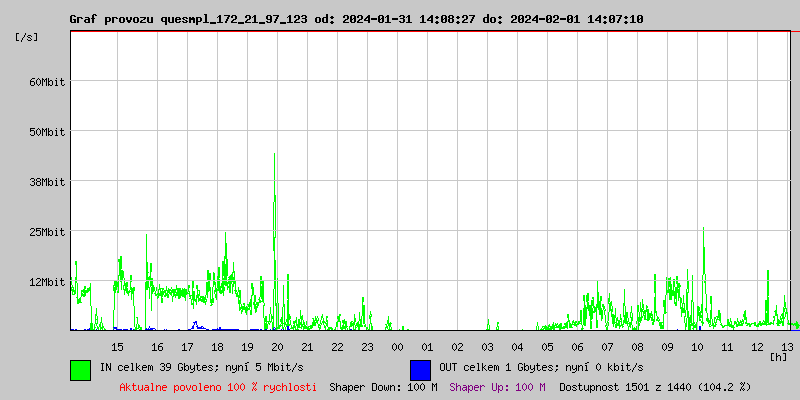Click the '[h]' unit label on x-axis
The width and height of the screenshot is (800, 400).
[x=778, y=357]
